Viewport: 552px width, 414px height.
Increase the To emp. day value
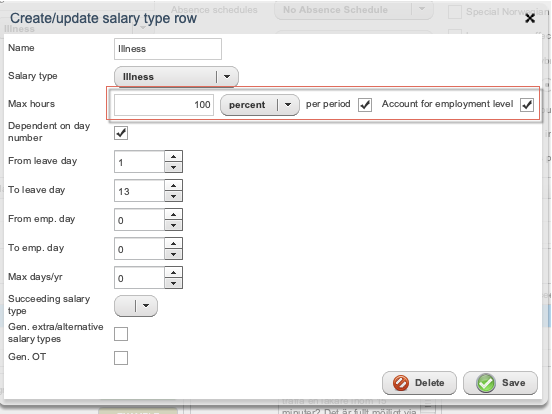(x=174, y=243)
